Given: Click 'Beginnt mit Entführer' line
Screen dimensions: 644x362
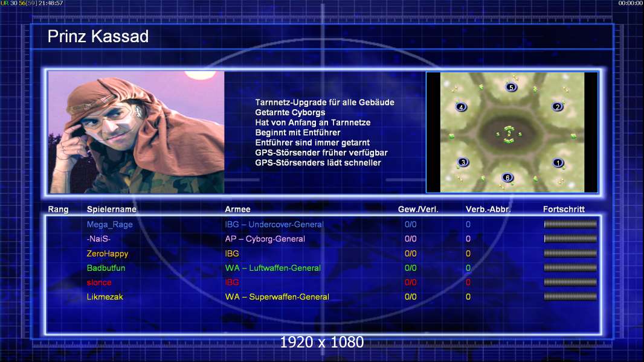Looking at the screenshot, I should (x=297, y=132).
